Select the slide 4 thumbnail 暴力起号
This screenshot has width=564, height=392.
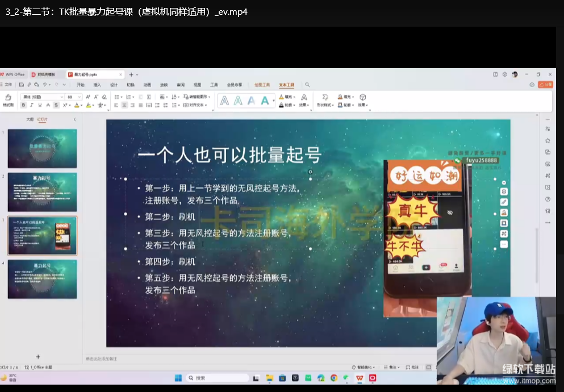click(x=42, y=279)
